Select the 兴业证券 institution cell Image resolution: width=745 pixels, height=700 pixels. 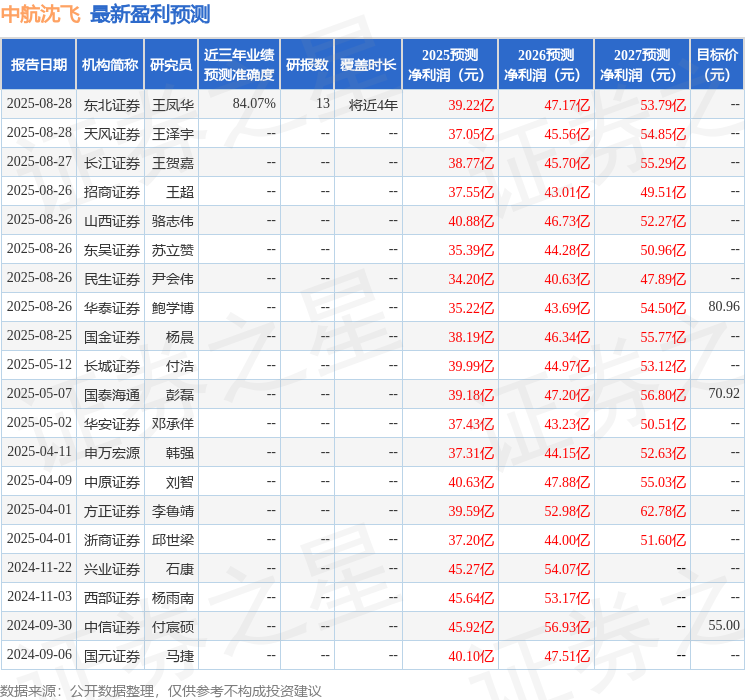click(112, 569)
